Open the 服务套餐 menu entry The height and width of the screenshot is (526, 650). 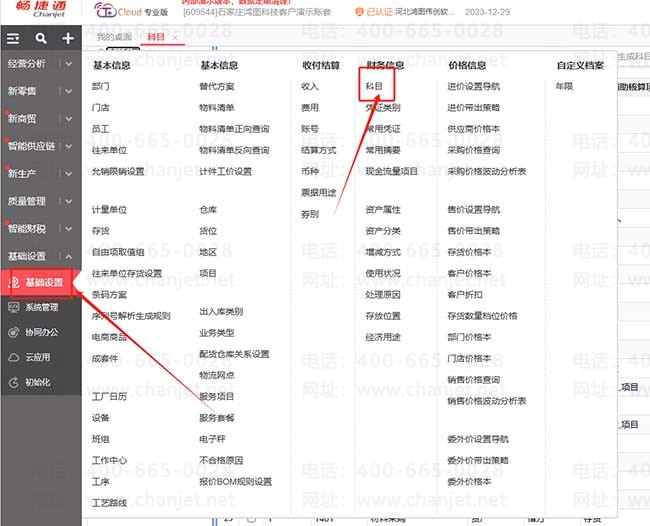(217, 418)
